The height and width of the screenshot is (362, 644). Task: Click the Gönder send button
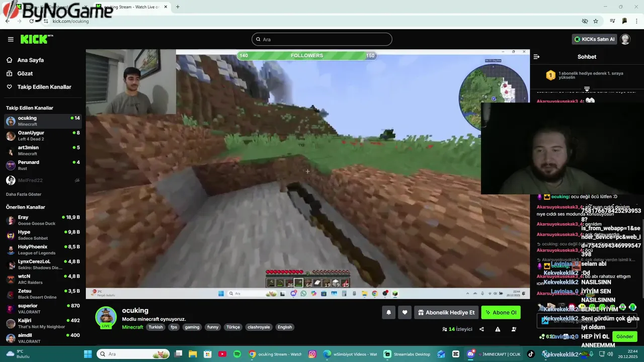tap(625, 336)
